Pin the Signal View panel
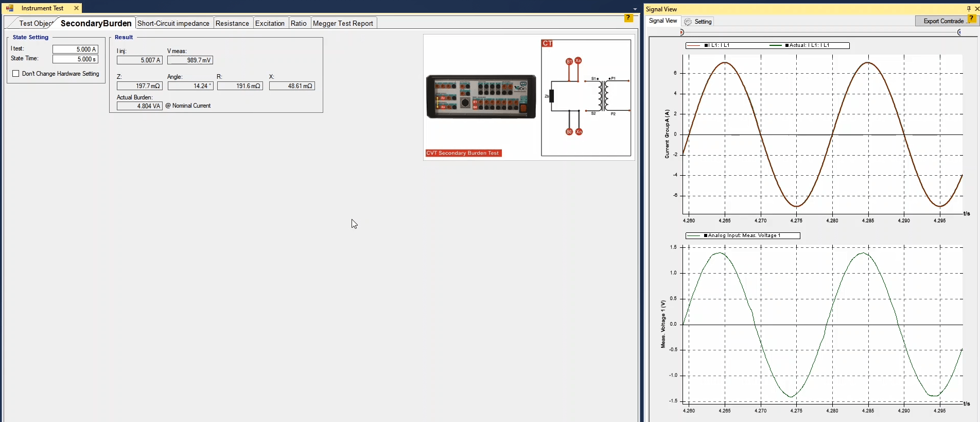 tap(969, 9)
